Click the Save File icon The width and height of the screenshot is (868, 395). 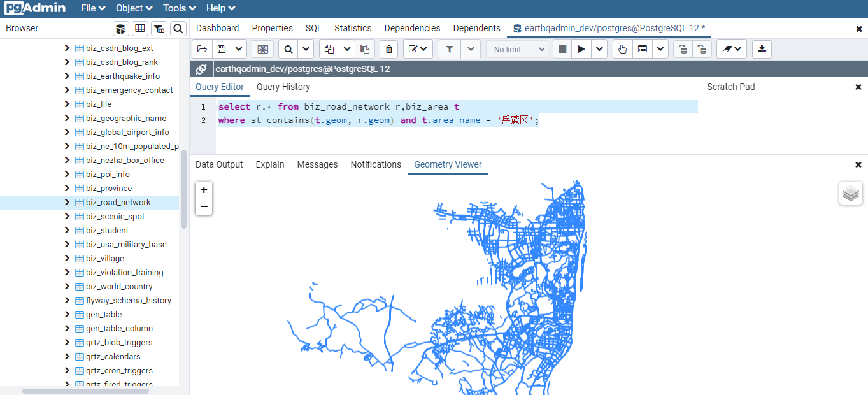click(x=221, y=49)
